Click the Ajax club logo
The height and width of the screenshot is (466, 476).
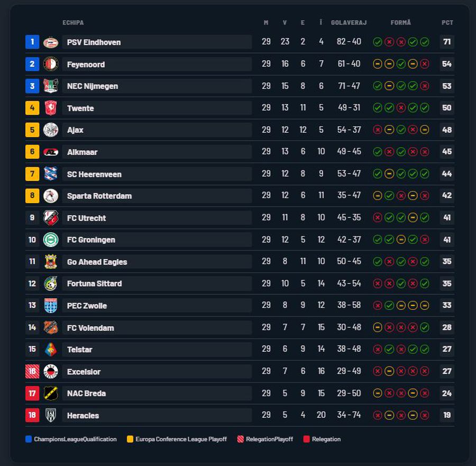click(x=51, y=130)
